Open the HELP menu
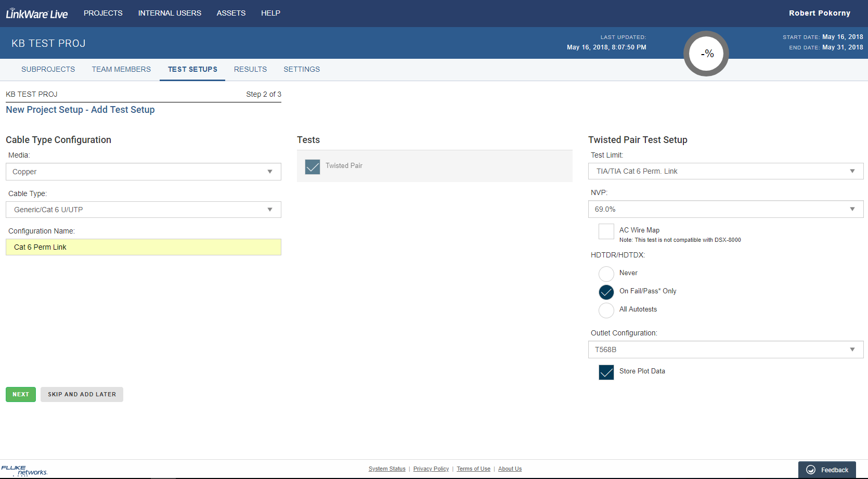The width and height of the screenshot is (868, 479). click(270, 13)
